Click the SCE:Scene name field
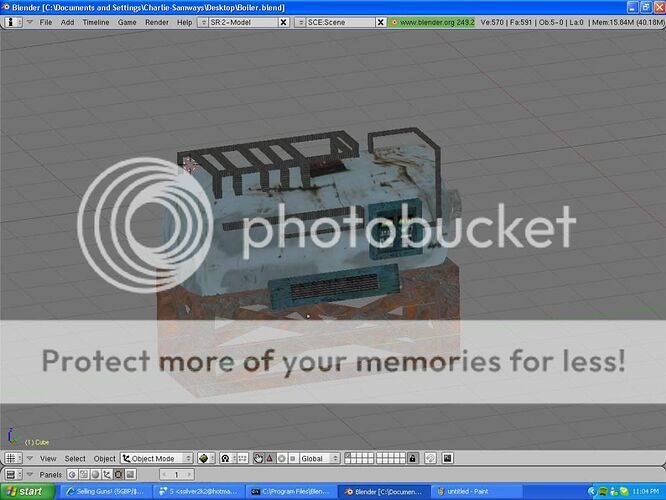The width and height of the screenshot is (666, 500). [341, 22]
